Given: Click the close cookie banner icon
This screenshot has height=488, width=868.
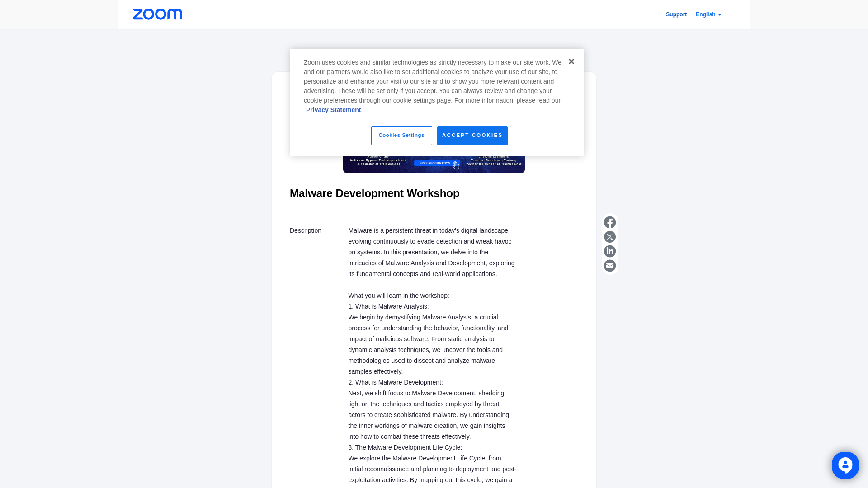Looking at the screenshot, I should pyautogui.click(x=571, y=61).
